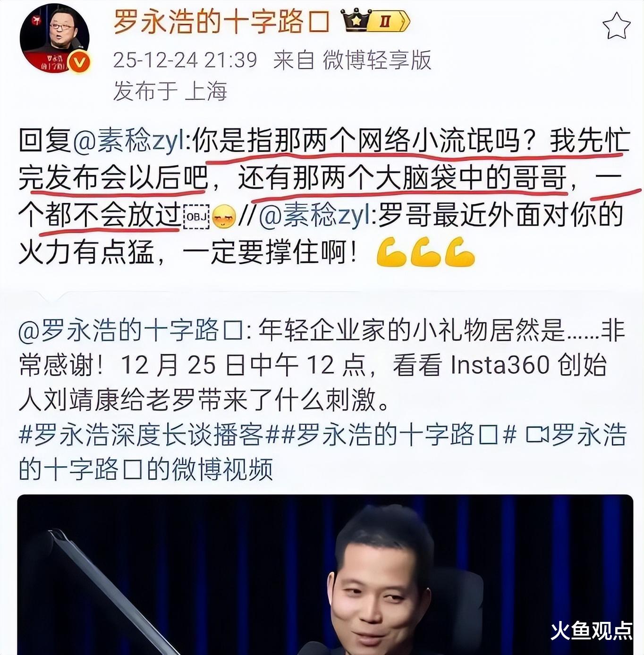644x655 pixels.
Task: Favorite the post with the star icon
Action: click(617, 26)
